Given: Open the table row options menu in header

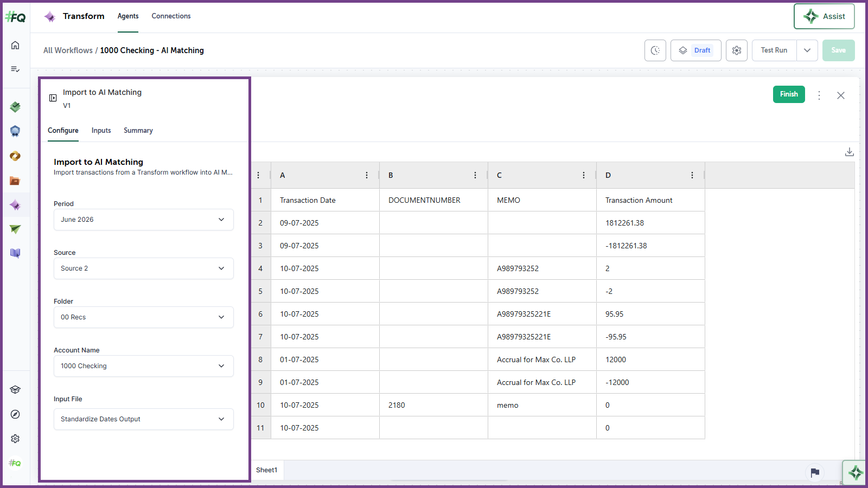Looking at the screenshot, I should pos(258,175).
